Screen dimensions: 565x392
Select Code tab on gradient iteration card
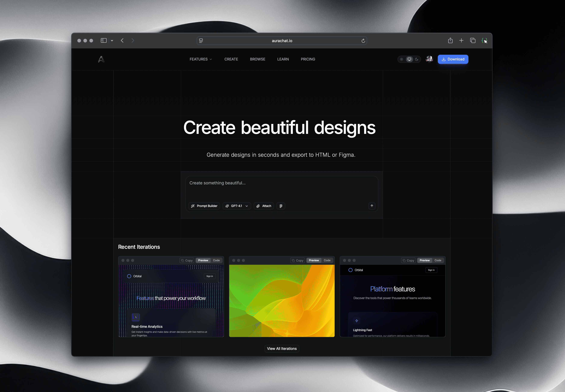327,260
